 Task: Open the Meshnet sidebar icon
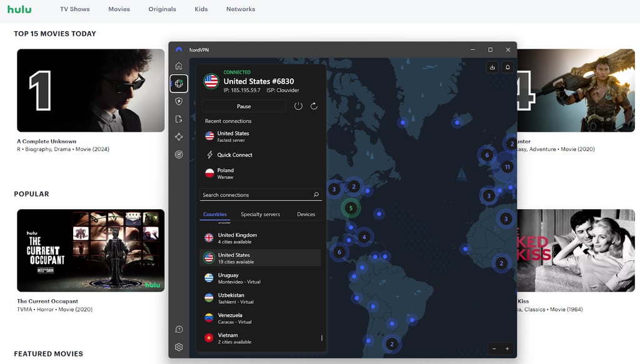click(x=179, y=137)
